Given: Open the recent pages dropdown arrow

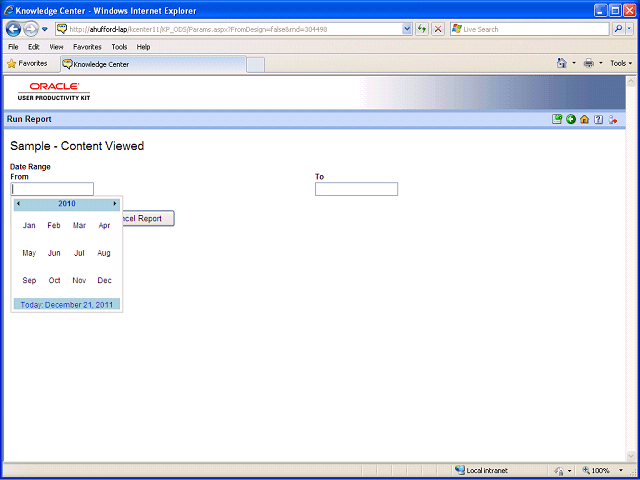Looking at the screenshot, I should pos(45,29).
